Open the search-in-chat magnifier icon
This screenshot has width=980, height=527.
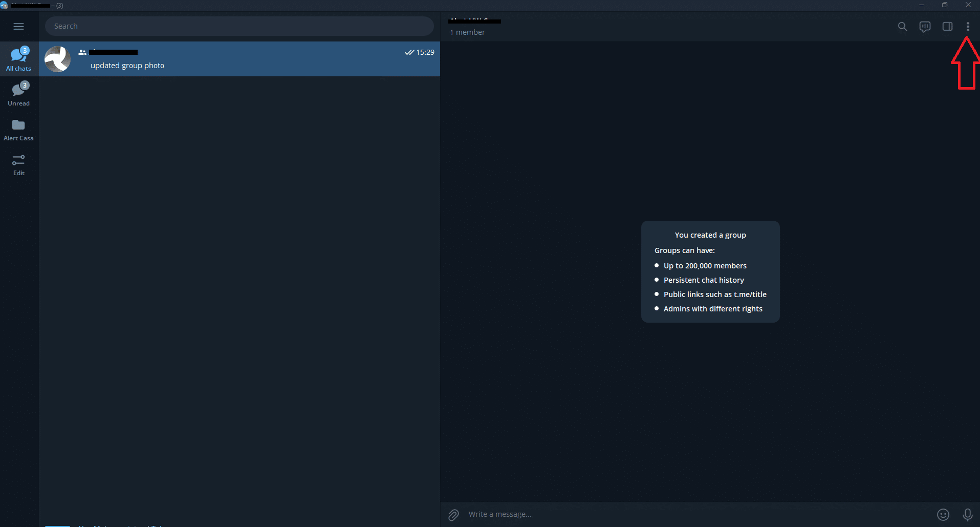tap(902, 27)
